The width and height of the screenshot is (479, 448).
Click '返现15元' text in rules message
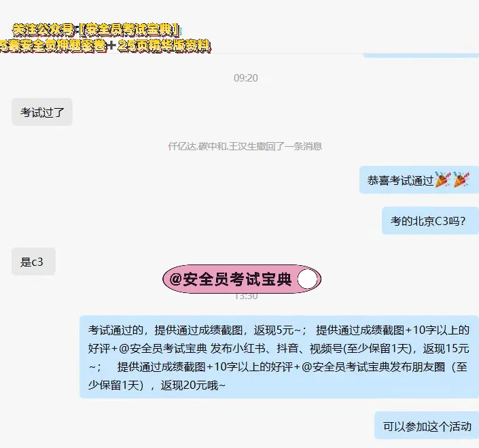(x=446, y=348)
